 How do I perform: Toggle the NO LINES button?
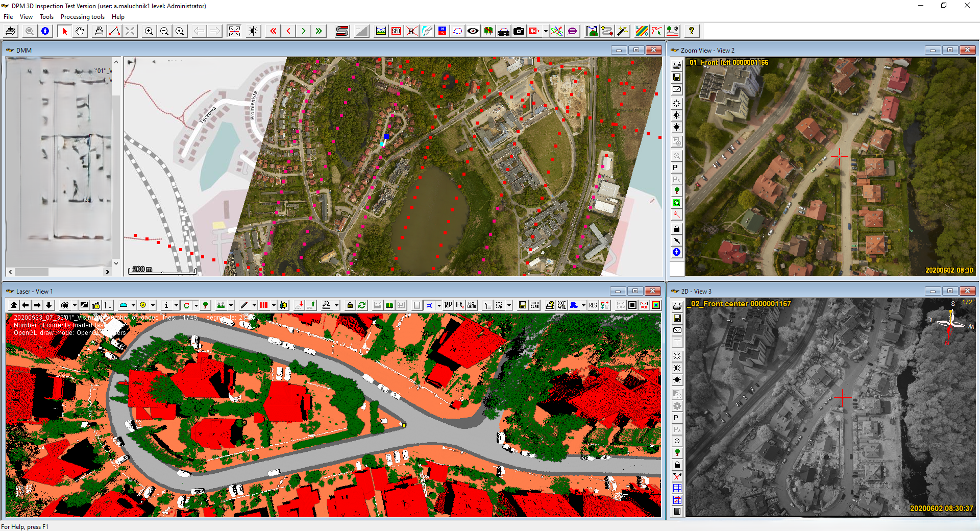(472, 305)
